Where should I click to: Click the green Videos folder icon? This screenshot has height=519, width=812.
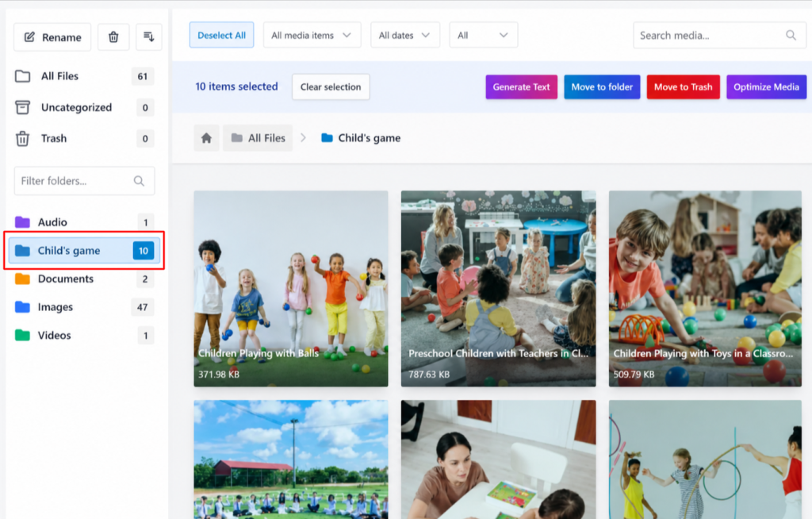(22, 336)
